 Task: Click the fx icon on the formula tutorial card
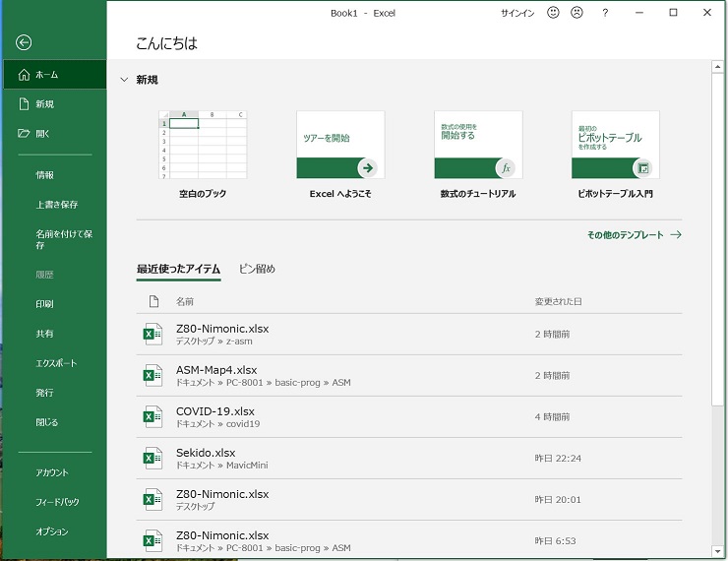coord(506,168)
